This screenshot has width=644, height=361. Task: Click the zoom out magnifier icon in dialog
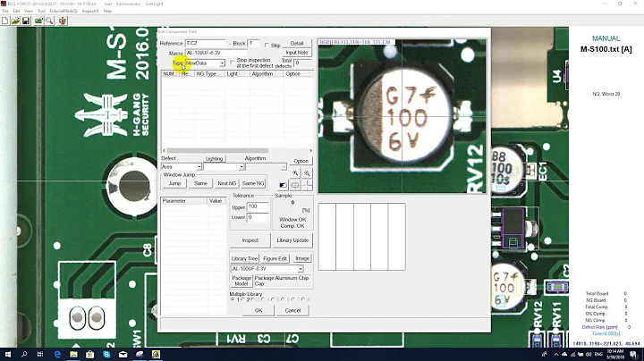pyautogui.click(x=307, y=173)
